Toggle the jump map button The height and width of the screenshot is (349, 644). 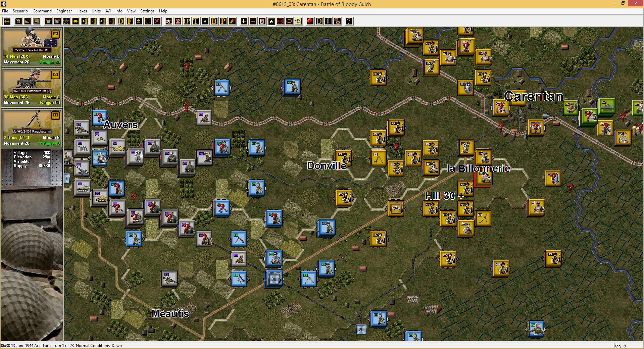[x=298, y=21]
